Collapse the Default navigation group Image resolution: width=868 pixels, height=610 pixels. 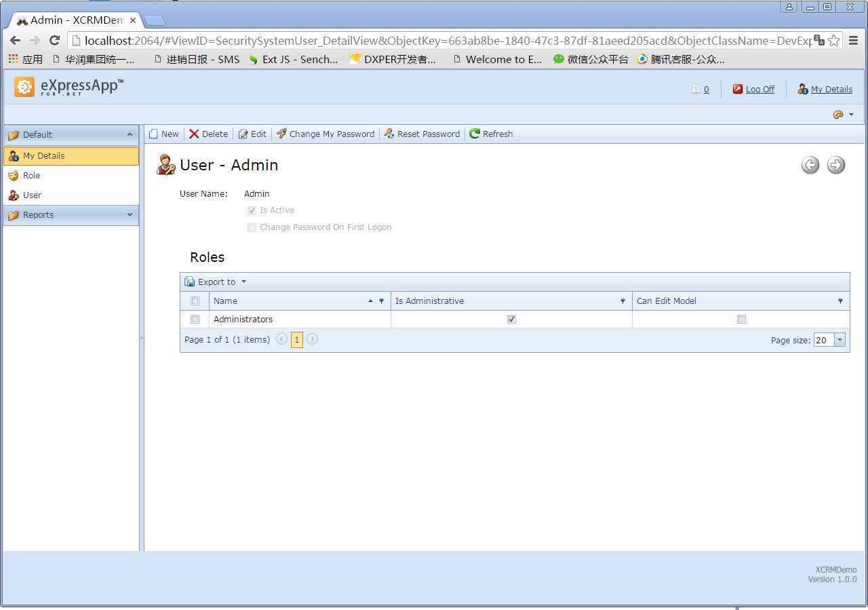coord(130,134)
